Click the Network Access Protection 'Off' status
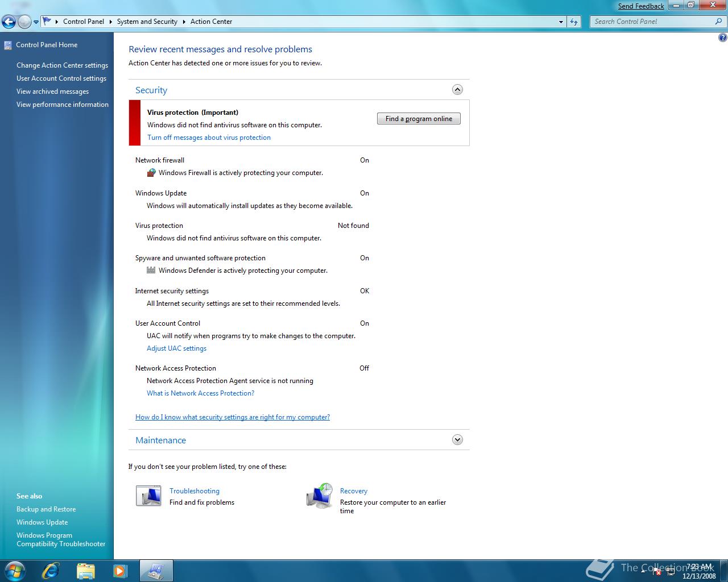This screenshot has height=582, width=728. click(364, 368)
